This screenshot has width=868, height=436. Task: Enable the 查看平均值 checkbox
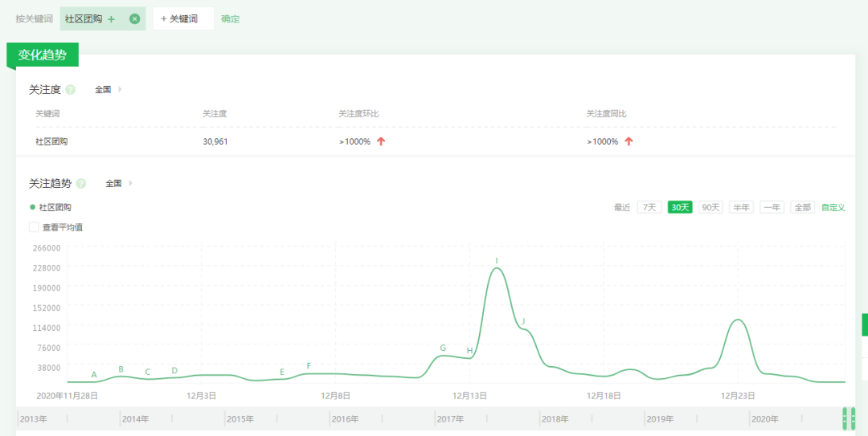tap(34, 227)
